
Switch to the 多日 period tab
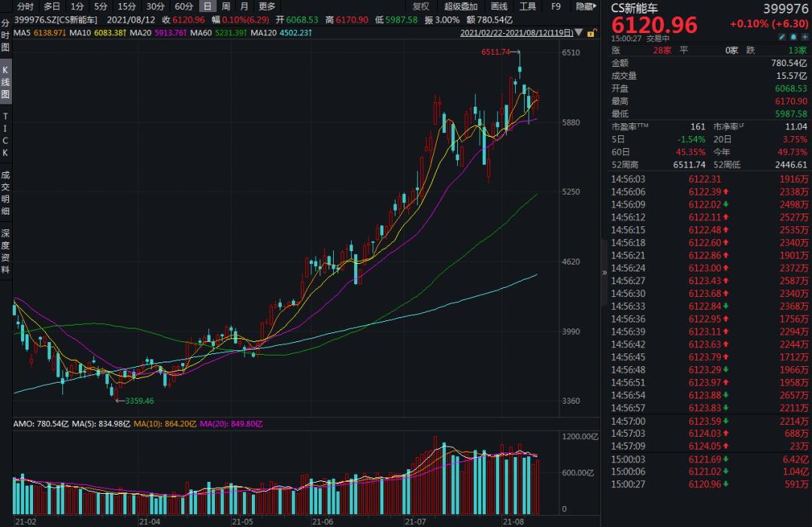(52, 6)
